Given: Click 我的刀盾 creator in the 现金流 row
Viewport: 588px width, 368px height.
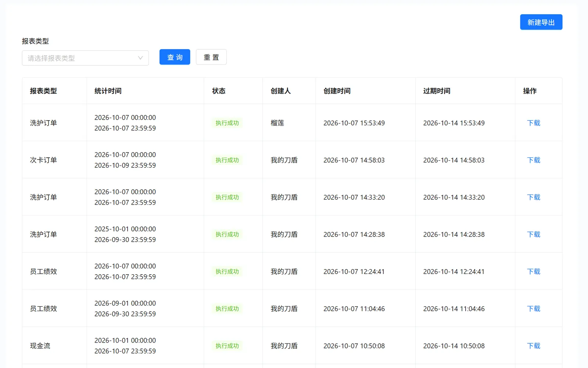Looking at the screenshot, I should (x=284, y=346).
